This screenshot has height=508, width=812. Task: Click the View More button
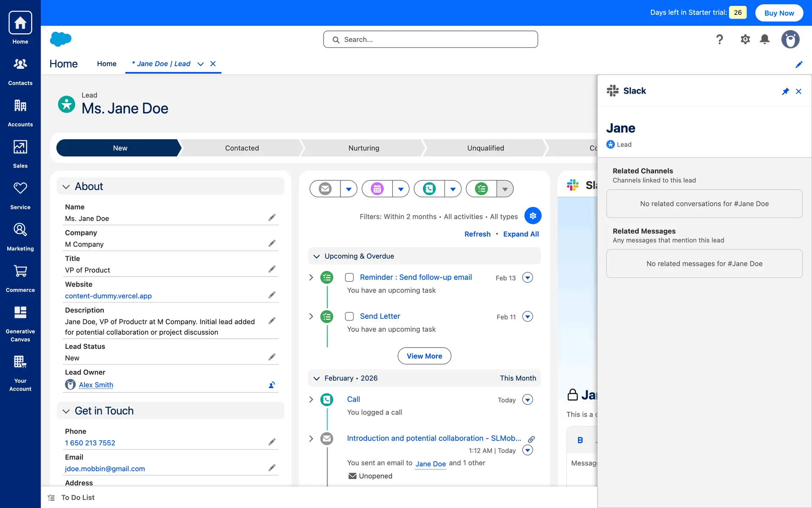[x=424, y=356]
